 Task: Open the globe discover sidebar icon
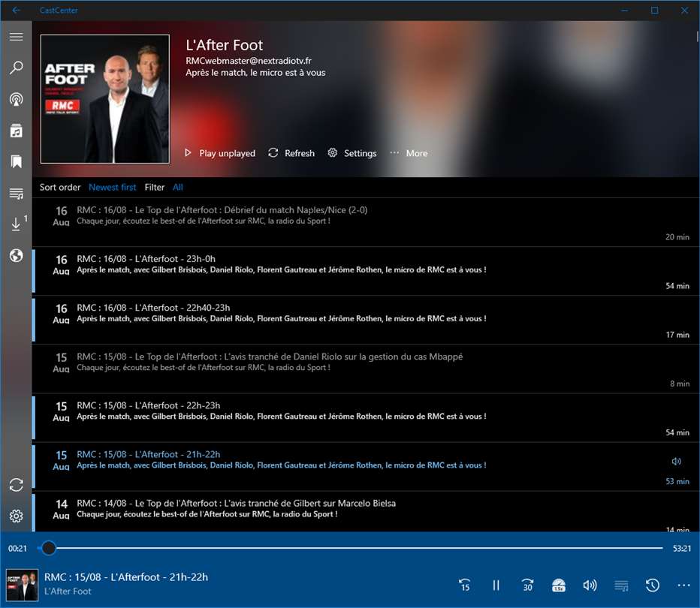(x=16, y=256)
